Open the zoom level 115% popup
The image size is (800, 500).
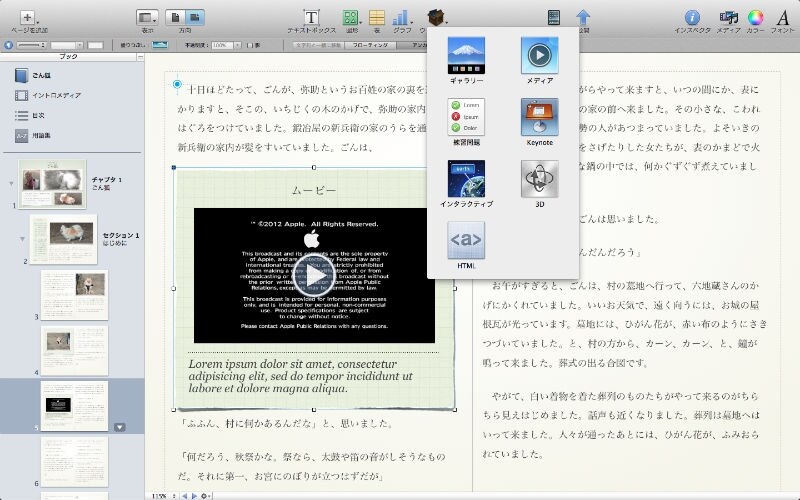coord(163,496)
